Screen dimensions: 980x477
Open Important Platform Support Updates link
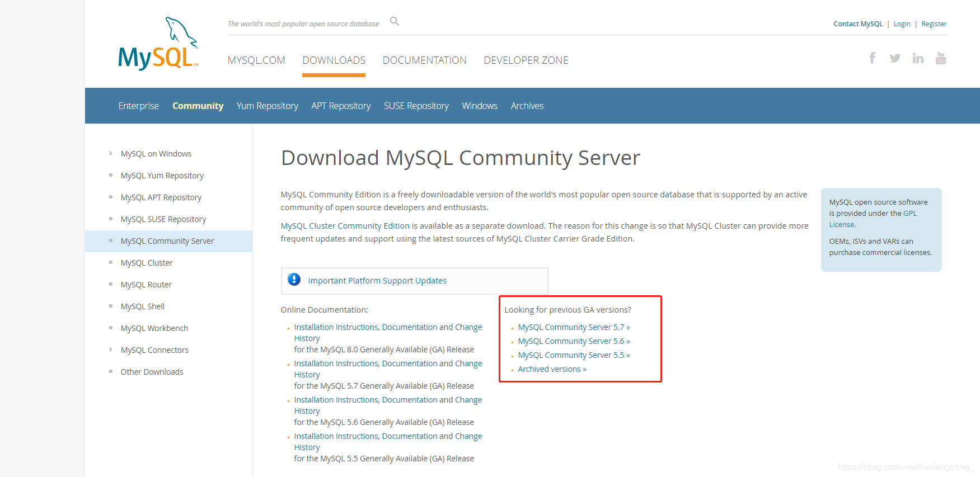[377, 281]
